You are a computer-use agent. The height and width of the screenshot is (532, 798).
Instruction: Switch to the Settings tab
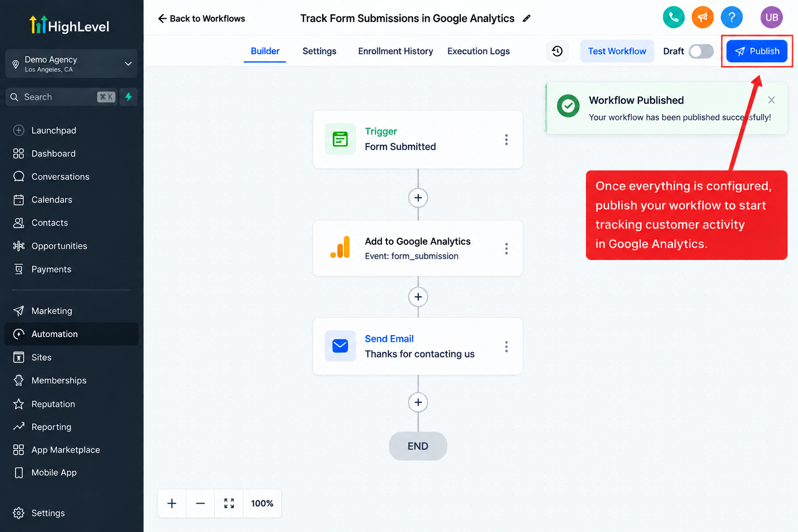pos(320,51)
